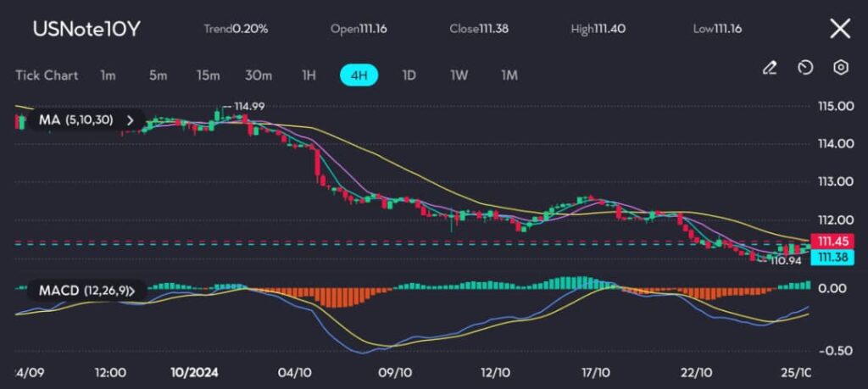868x389 pixels.
Task: Select monthly 1M timeframe
Action: click(509, 75)
